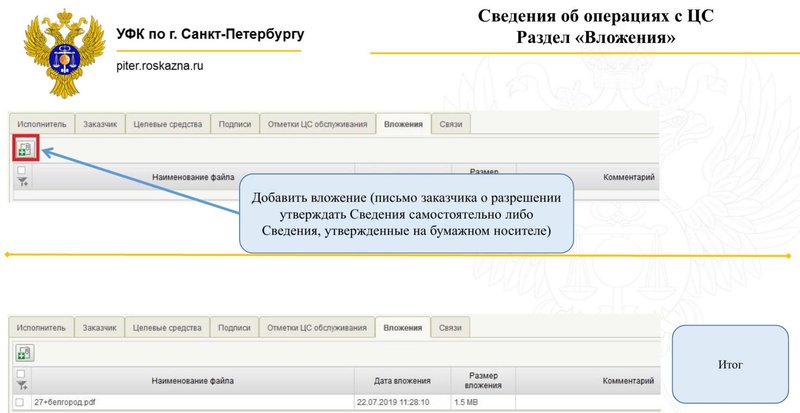
Task: Click the add attachment icon in the empty-list panel
Action: click(26, 149)
